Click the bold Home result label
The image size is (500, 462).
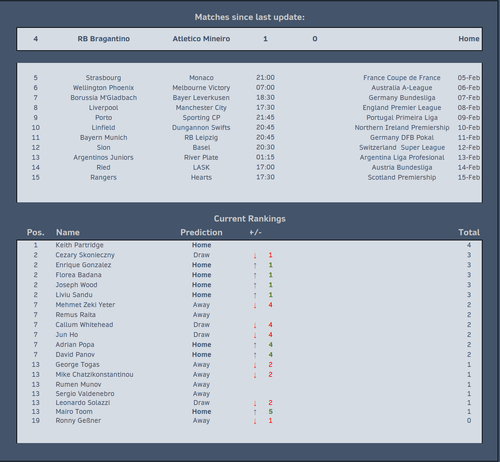(x=469, y=39)
